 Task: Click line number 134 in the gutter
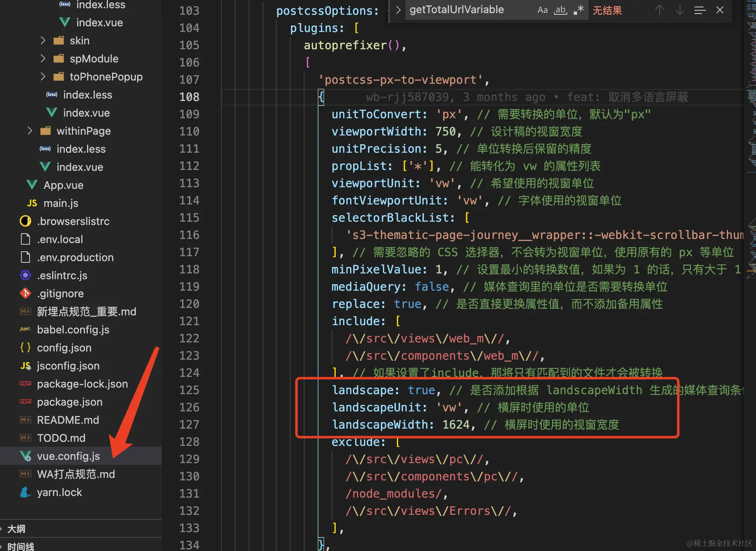pyautogui.click(x=189, y=545)
